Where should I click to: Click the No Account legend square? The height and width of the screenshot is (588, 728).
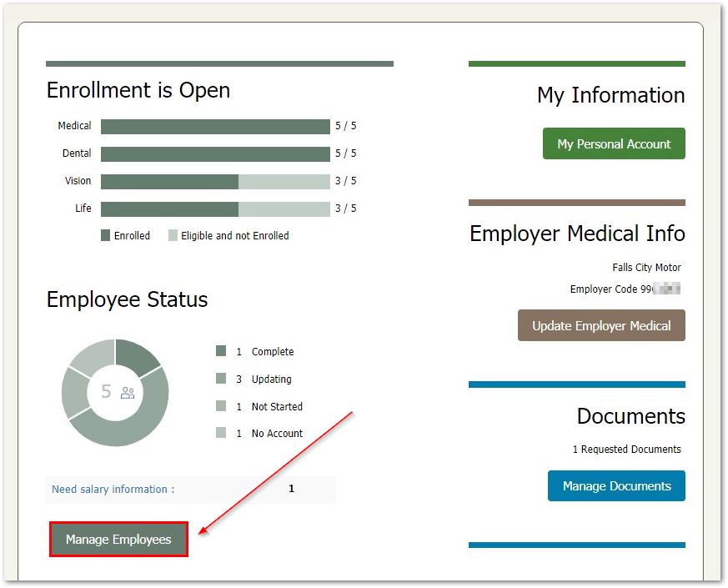[x=221, y=434]
